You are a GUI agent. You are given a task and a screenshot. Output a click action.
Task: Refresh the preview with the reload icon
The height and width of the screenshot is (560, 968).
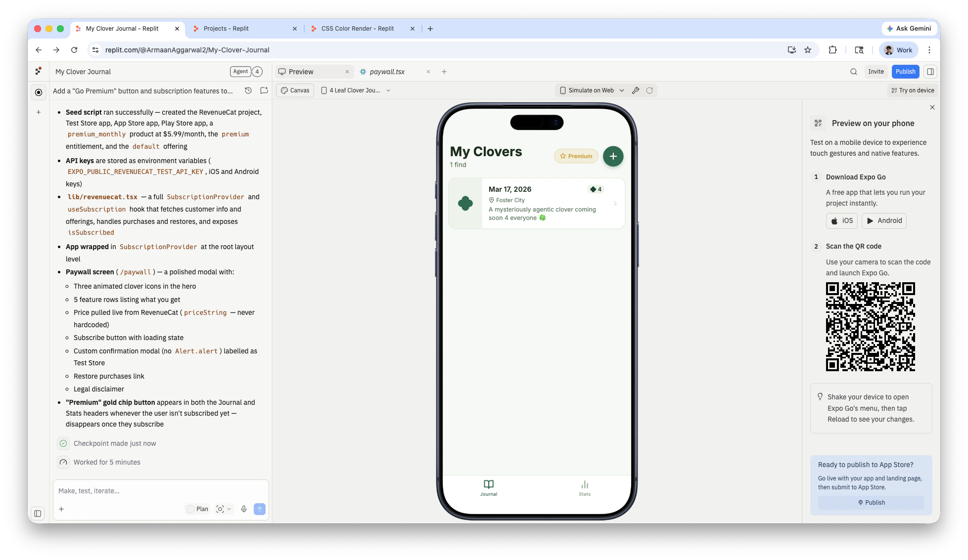649,90
